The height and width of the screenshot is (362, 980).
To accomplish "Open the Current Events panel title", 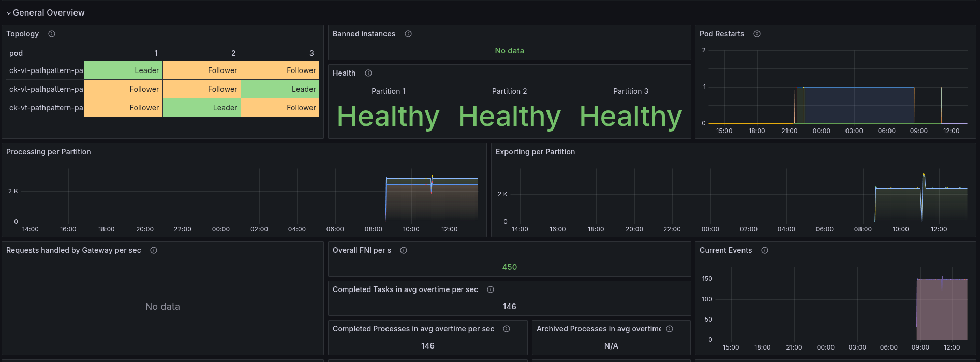I will (x=725, y=250).
